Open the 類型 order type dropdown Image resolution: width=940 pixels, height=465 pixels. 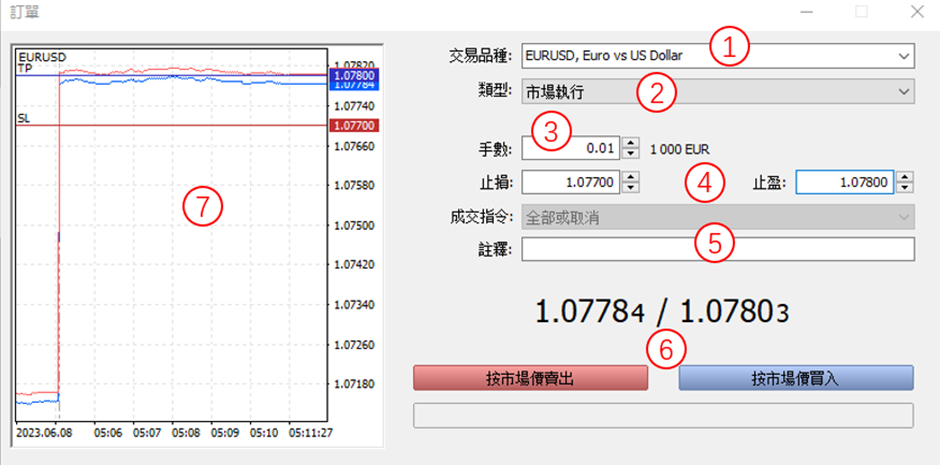tap(718, 92)
